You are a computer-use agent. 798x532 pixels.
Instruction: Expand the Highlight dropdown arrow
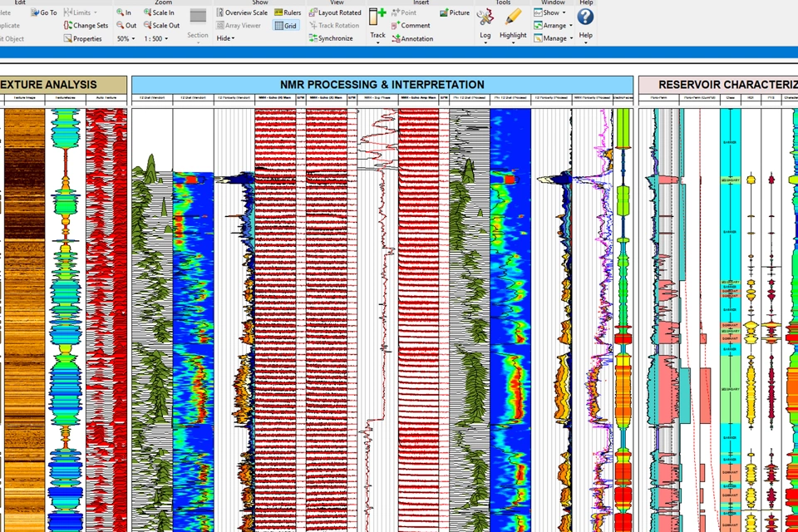point(513,42)
